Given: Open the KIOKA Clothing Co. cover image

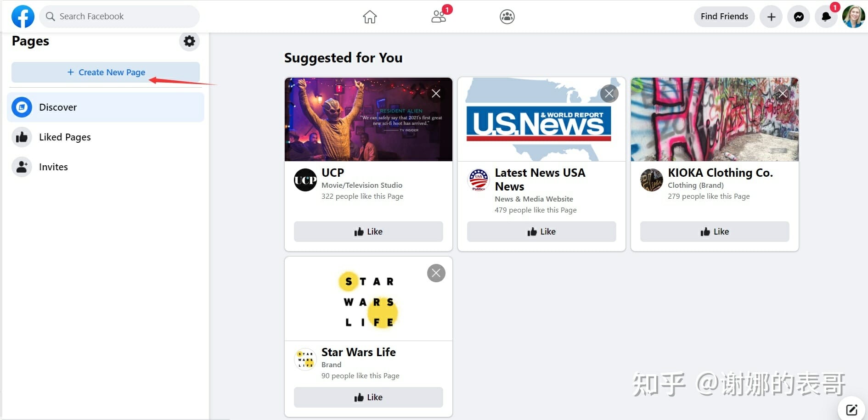Looking at the screenshot, I should pyautogui.click(x=715, y=119).
